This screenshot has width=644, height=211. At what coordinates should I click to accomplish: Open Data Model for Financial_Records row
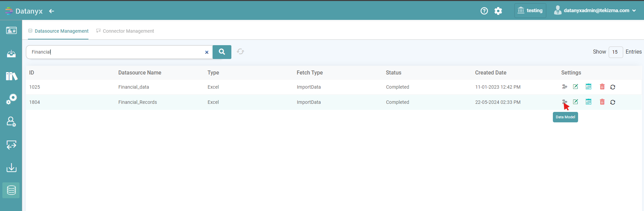(565, 102)
